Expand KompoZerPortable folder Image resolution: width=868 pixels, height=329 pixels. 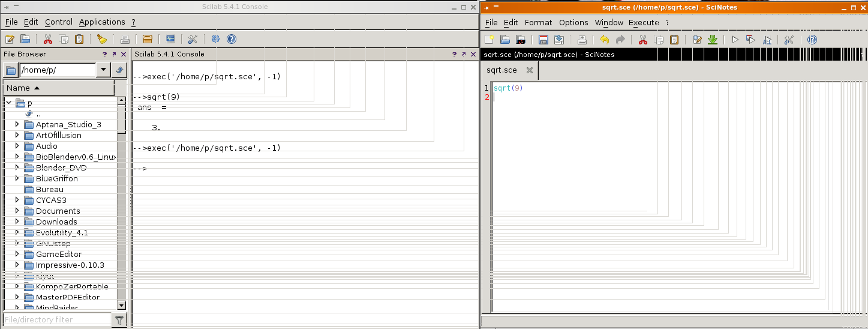(x=17, y=286)
